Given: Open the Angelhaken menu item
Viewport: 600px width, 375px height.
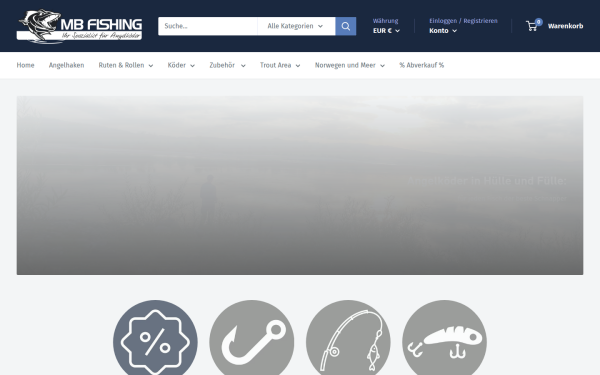Looking at the screenshot, I should 66,65.
